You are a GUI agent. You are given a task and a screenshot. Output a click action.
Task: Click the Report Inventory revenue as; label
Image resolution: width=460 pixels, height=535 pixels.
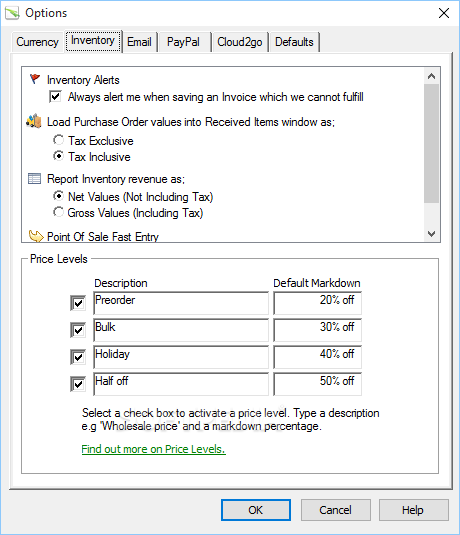(x=116, y=179)
